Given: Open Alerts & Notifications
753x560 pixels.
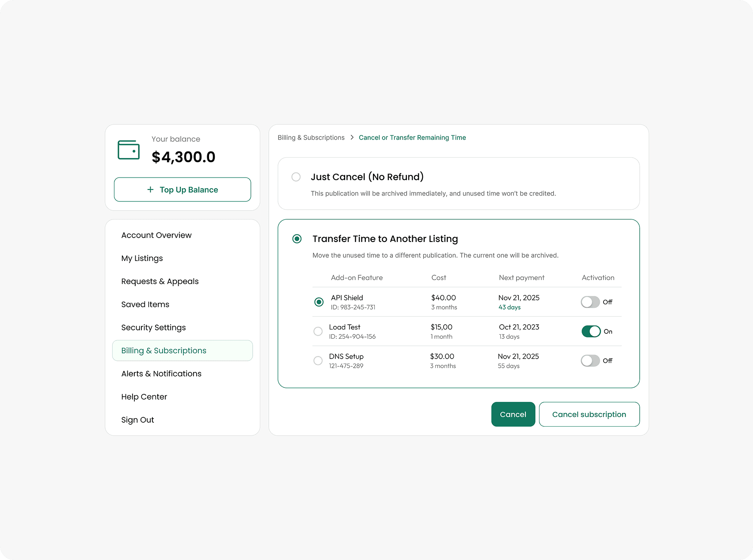Looking at the screenshot, I should coord(161,374).
